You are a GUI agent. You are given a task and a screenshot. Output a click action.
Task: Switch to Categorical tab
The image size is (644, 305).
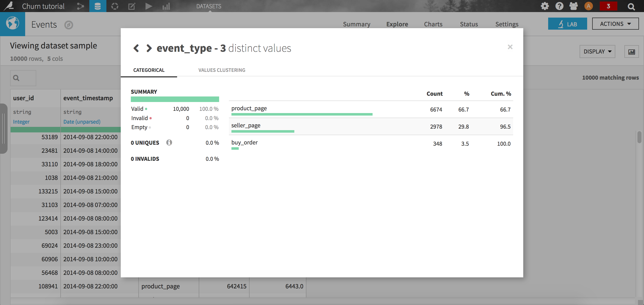[149, 70]
